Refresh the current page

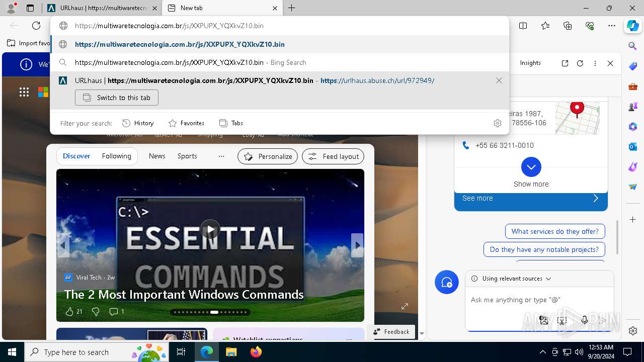pos(36,26)
